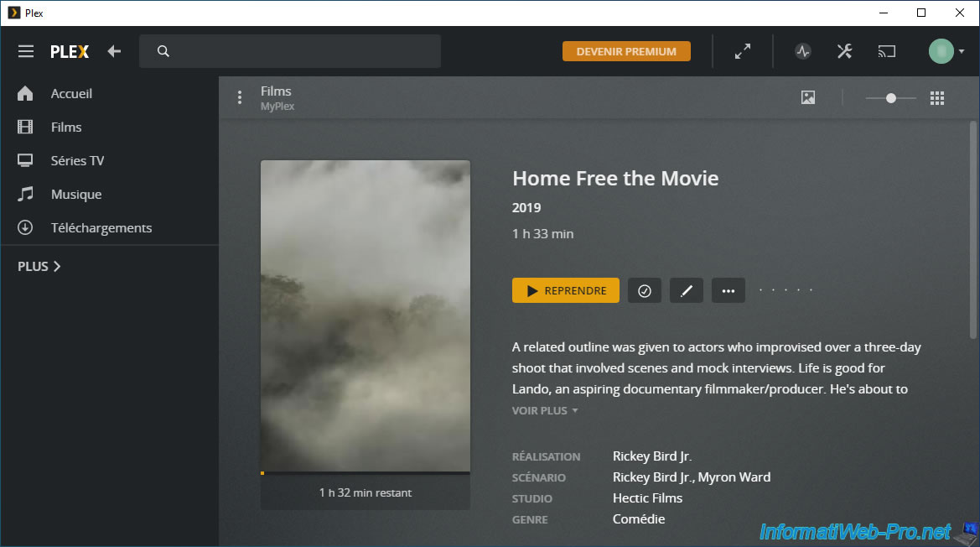Open the activity monitor icon
The image size is (980, 547).
pyautogui.click(x=803, y=51)
